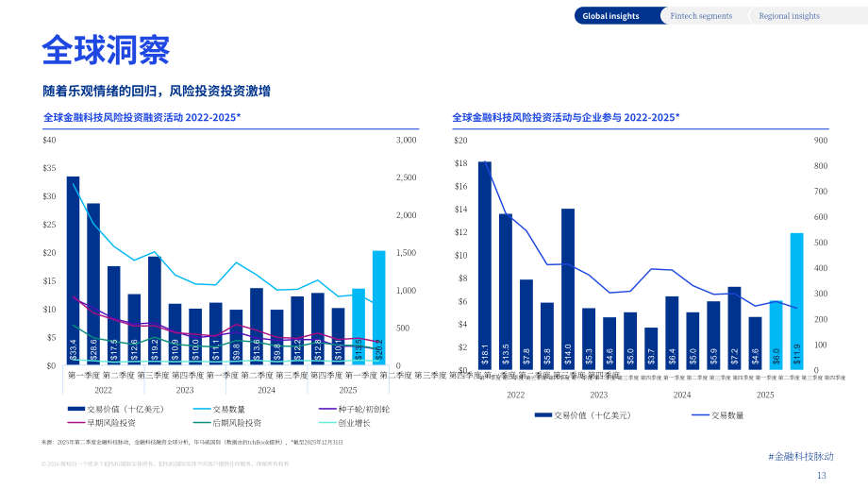Select left chart title 全球金融科技风险投资融资活动 2022-2025*
This screenshot has height=489, width=868.
pyautogui.click(x=142, y=117)
